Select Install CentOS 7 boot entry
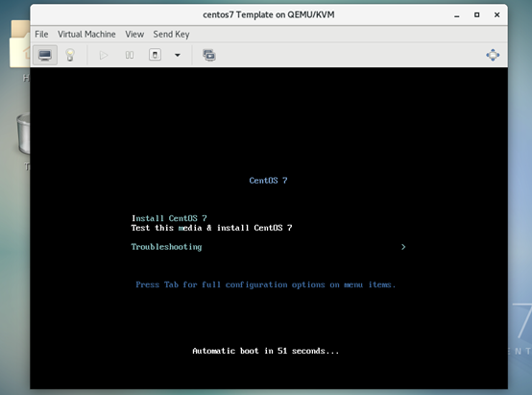 point(169,218)
